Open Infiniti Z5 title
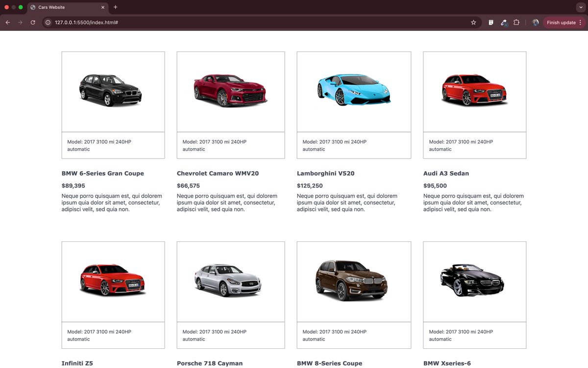 coord(77,364)
